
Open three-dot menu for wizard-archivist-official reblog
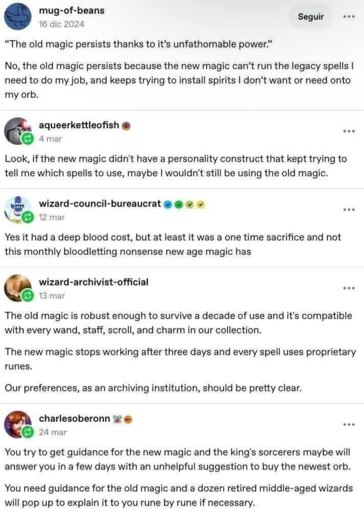tap(349, 288)
